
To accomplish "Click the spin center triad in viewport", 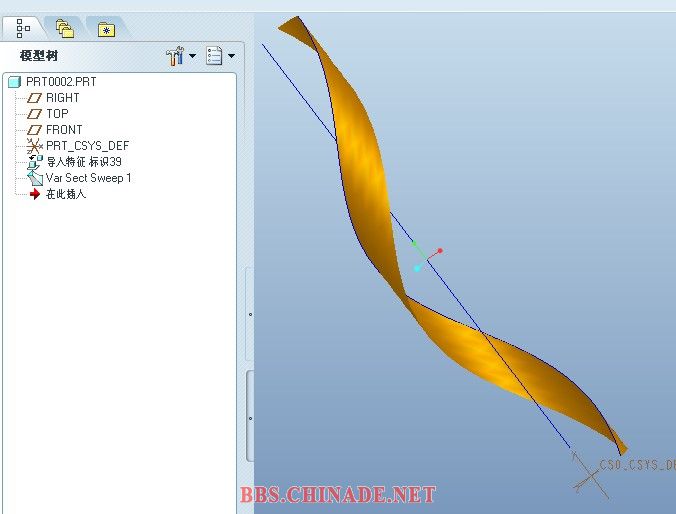I will pos(427,258).
